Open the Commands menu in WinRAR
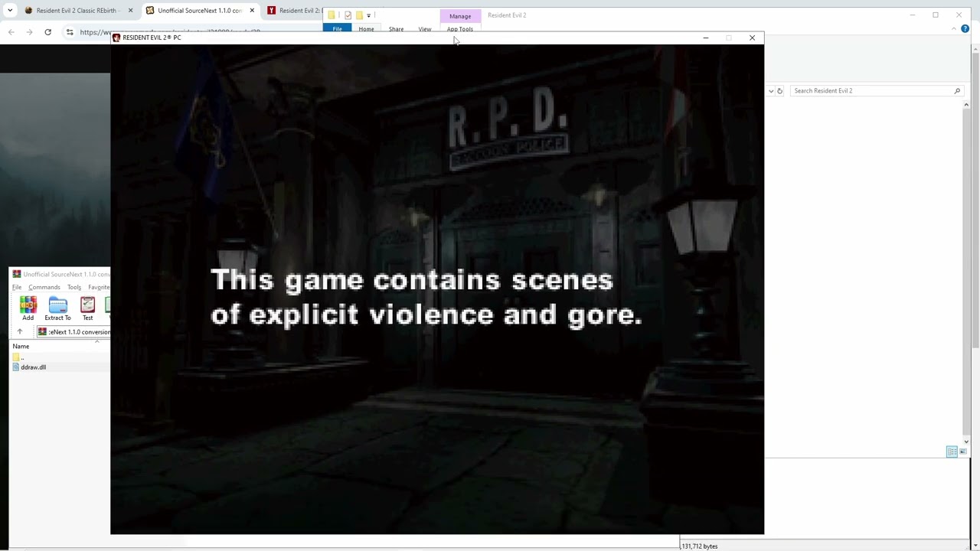 pos(44,287)
